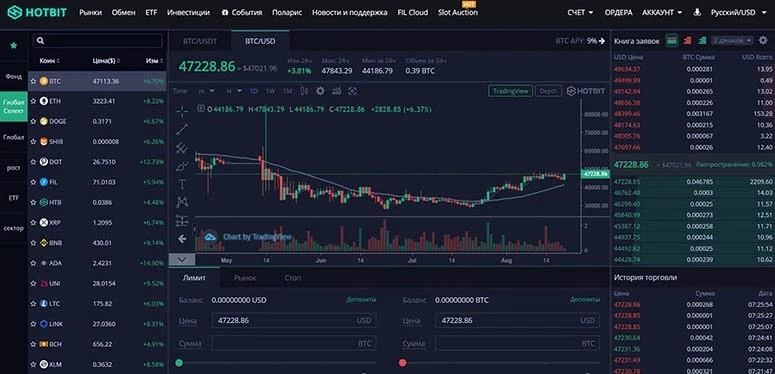Image resolution: width=775 pixels, height=374 pixels.
Task: Click the OHLC legend plus box on chart
Action: [201, 109]
